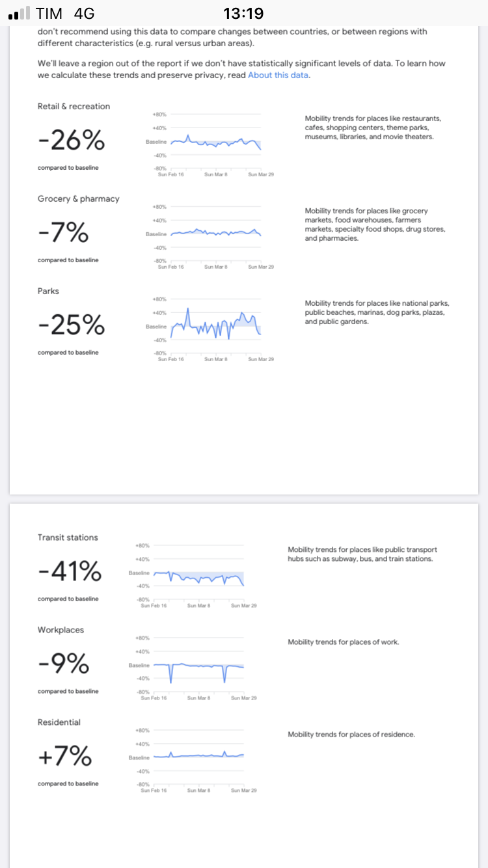Tap the 13:19 clock in status bar

(x=243, y=14)
